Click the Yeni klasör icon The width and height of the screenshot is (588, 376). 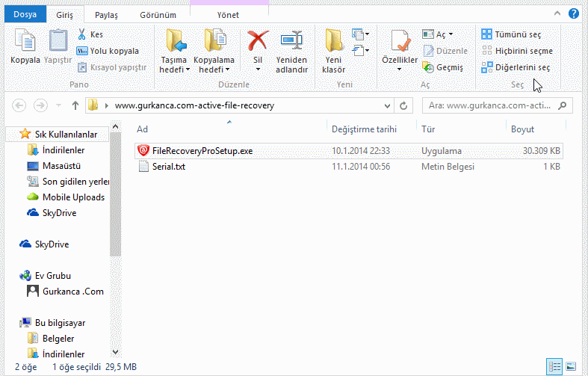pos(333,40)
